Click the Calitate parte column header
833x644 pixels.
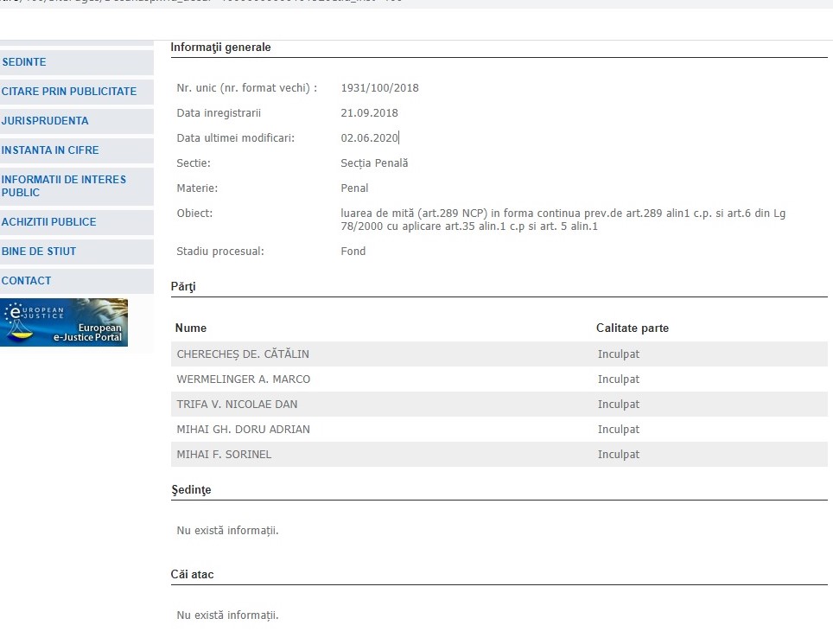pyautogui.click(x=633, y=328)
